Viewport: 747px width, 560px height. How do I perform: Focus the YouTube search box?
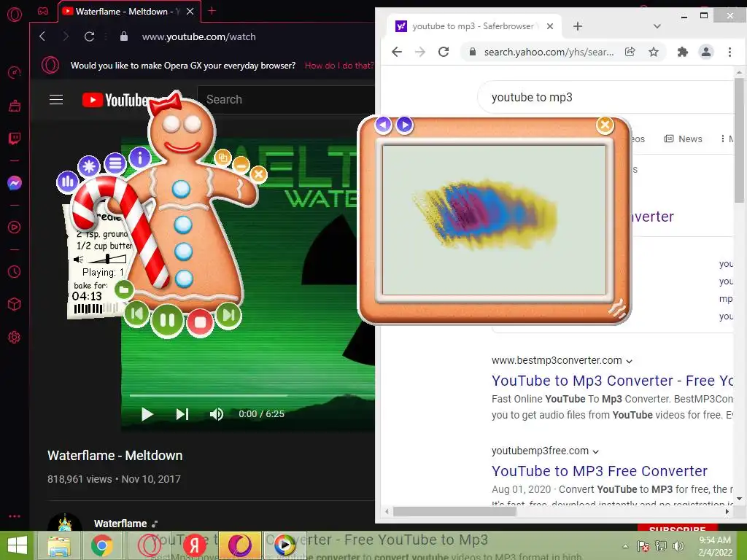click(286, 99)
